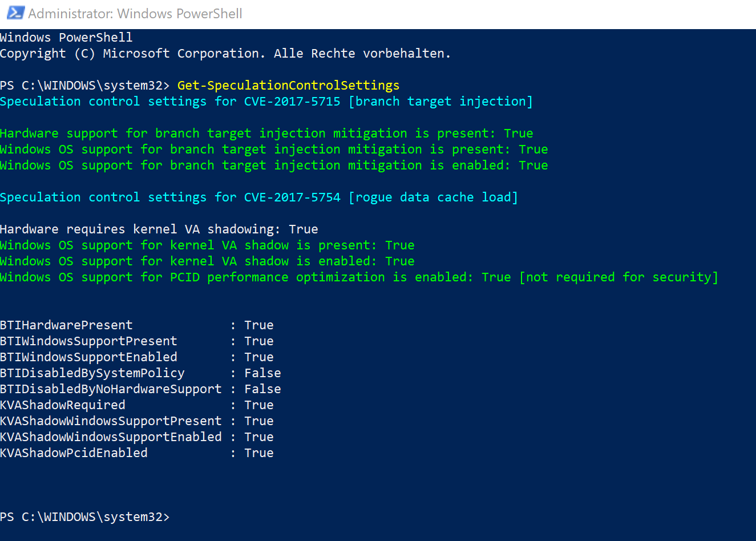Click the 'kernel VA shadow is enabled' line

207,261
